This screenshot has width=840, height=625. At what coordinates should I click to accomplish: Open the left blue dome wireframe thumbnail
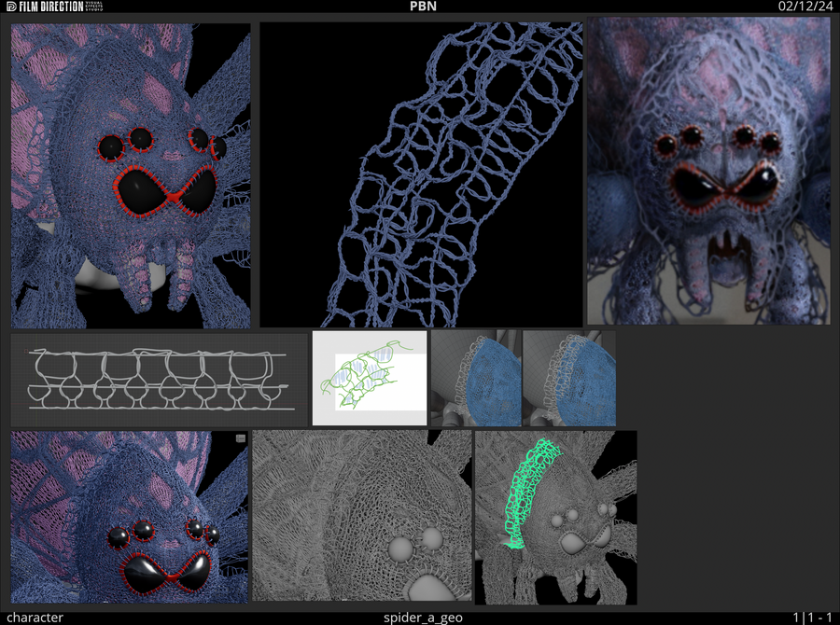point(476,378)
